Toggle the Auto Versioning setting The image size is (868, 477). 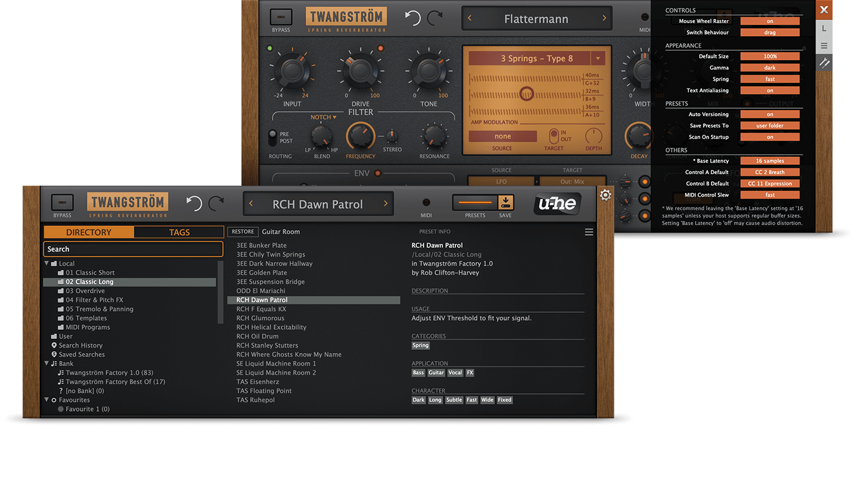[x=770, y=114]
